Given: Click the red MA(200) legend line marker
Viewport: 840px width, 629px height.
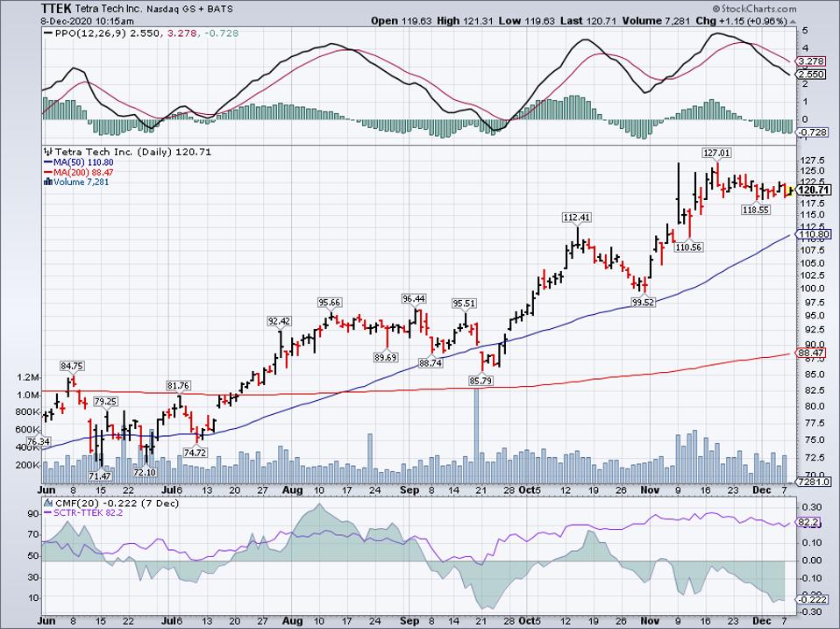Looking at the screenshot, I should 48,172.
